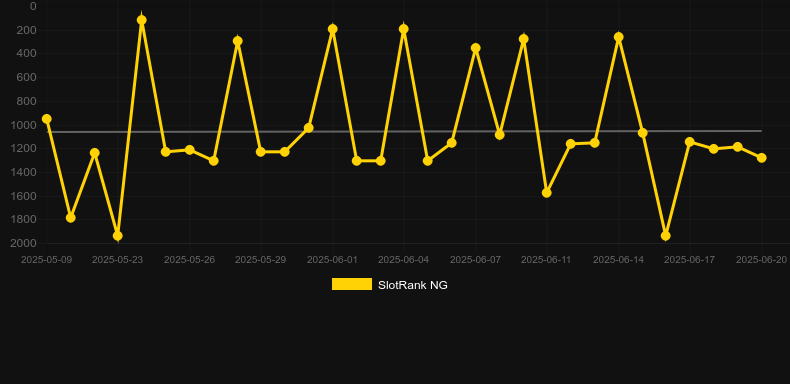This screenshot has width=790, height=384.
Task: Click the yellow SlotRank NG legend swatch
Action: 352,284
